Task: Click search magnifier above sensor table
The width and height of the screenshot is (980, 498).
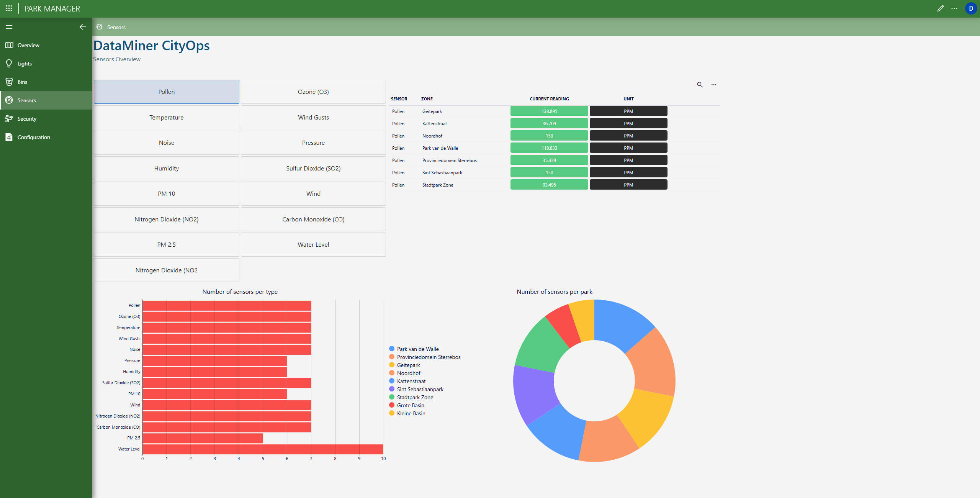Action: tap(700, 85)
